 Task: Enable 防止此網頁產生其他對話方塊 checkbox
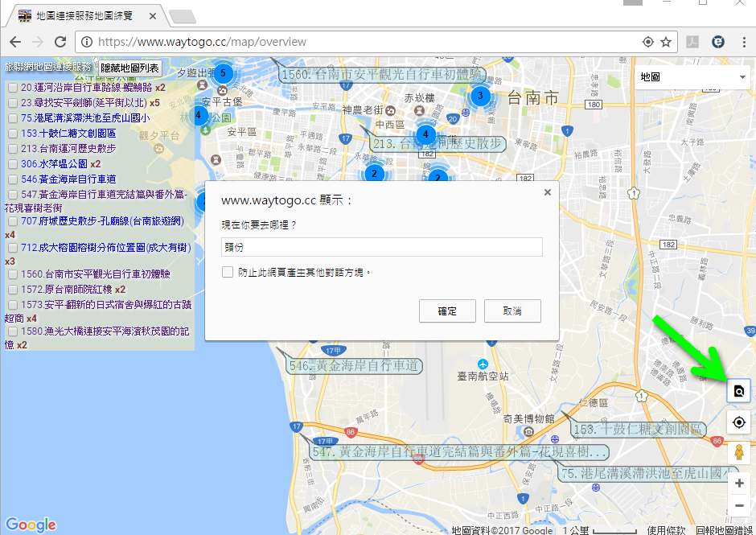[228, 272]
